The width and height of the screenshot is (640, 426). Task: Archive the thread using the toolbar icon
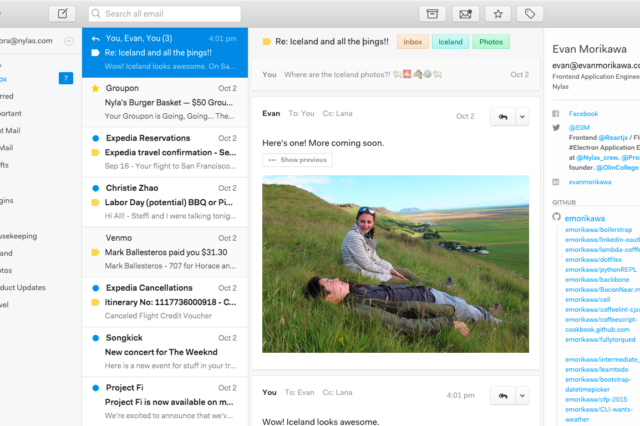(432, 14)
